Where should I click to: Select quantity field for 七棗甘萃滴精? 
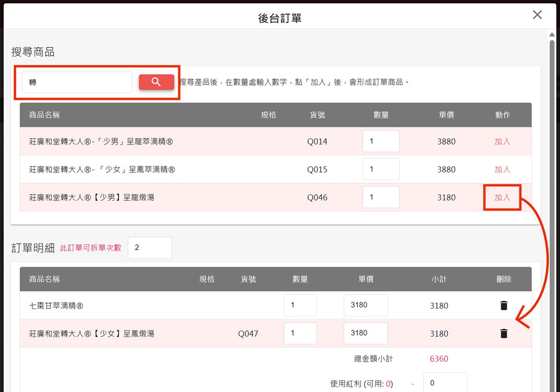[300, 306]
